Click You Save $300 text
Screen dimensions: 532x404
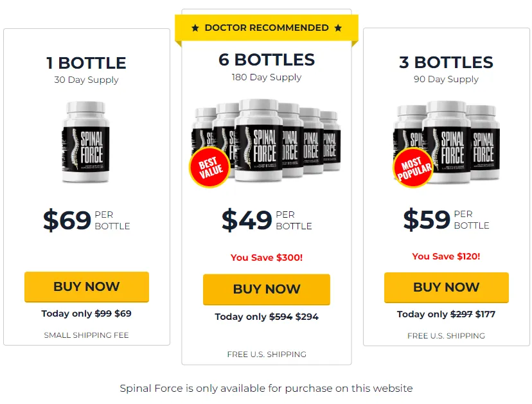click(x=267, y=258)
